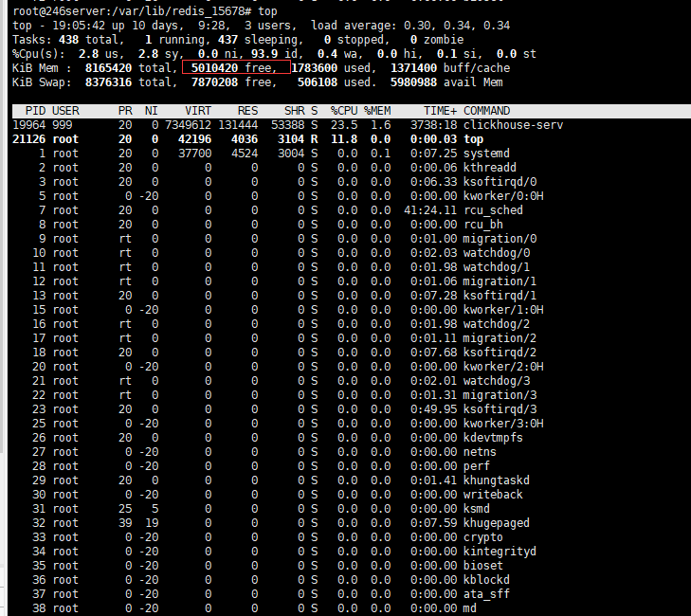Click the %CPU column header
This screenshot has height=616, width=691.
344,111
